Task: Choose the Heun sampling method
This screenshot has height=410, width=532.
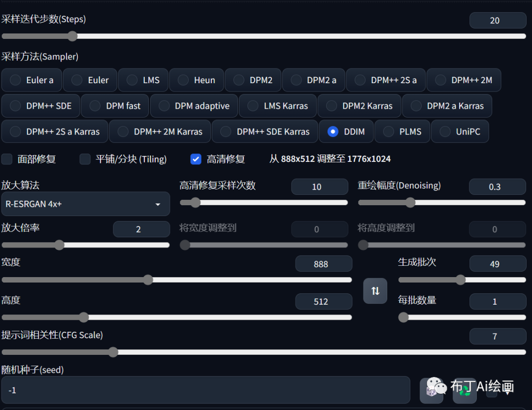Action: pyautogui.click(x=183, y=80)
